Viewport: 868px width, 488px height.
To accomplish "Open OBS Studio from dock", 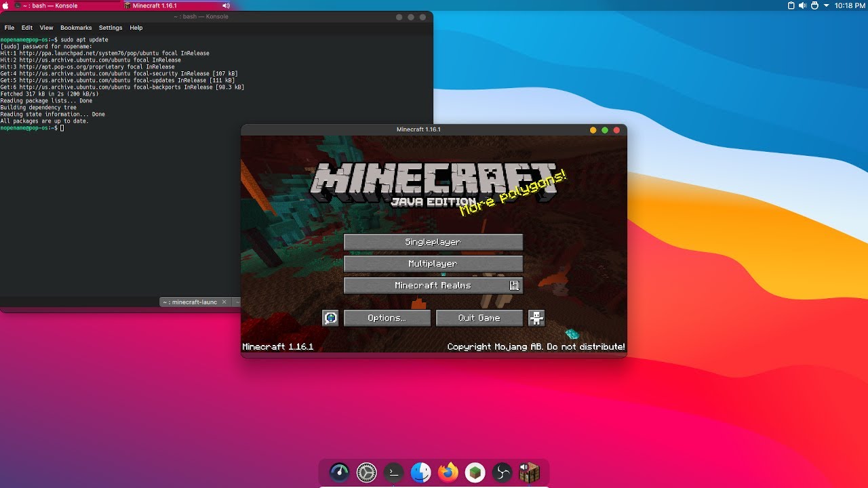I will [x=502, y=472].
